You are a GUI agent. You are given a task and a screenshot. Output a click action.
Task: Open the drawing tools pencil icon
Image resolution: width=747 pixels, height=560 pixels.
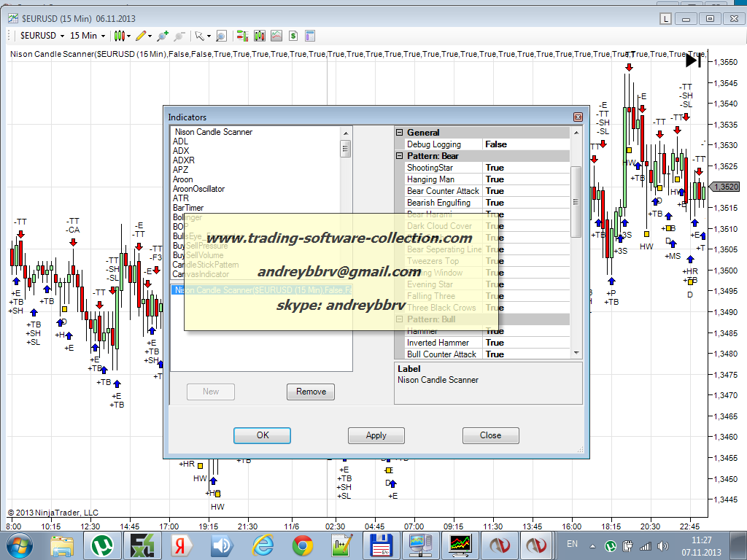pos(141,35)
